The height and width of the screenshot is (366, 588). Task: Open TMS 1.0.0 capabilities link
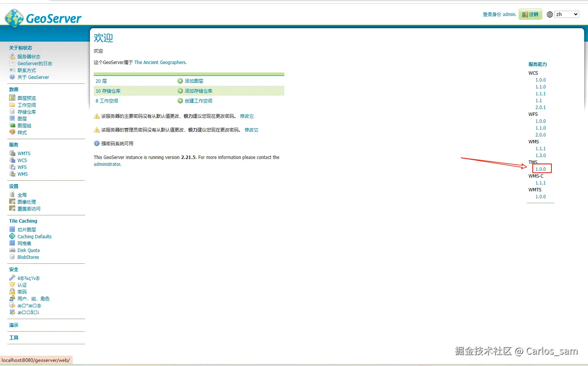(x=540, y=169)
